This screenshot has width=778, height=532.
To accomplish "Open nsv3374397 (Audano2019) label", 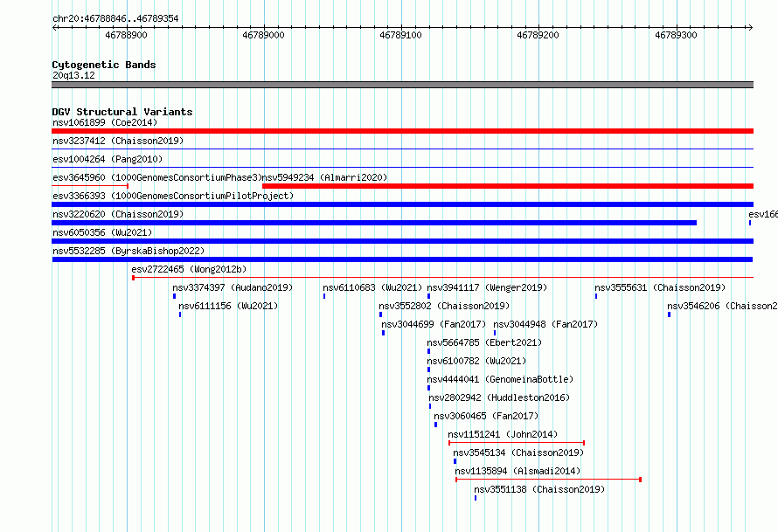I will pos(233,287).
